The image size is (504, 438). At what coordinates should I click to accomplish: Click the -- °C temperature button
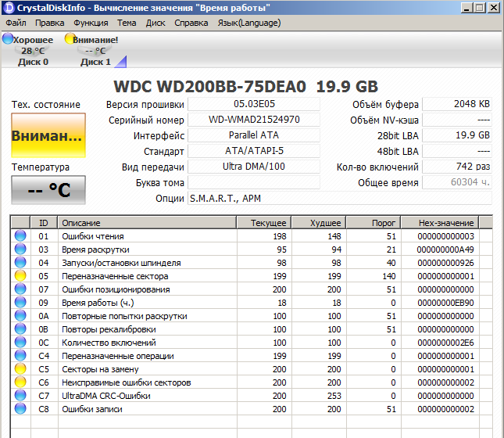(48, 190)
